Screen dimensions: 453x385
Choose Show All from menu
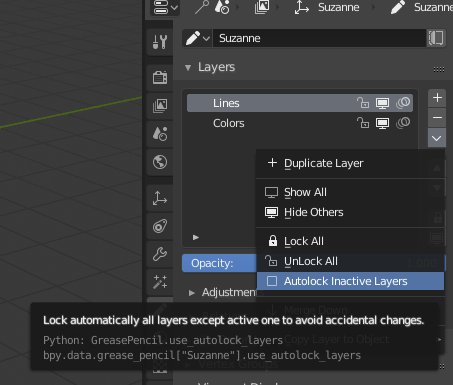pos(350,192)
